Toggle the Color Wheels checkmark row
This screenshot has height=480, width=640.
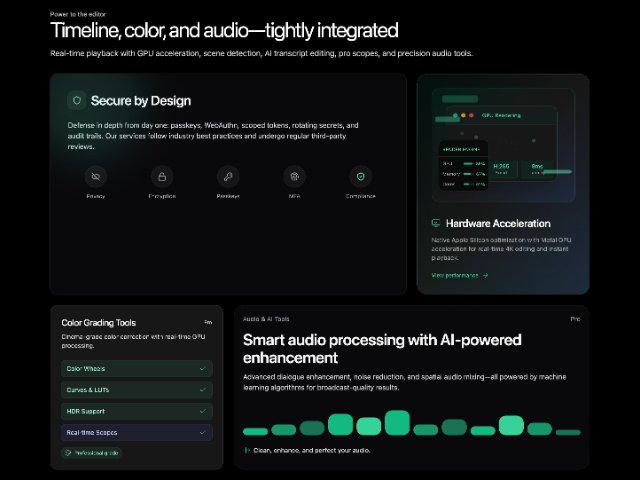(x=137, y=369)
